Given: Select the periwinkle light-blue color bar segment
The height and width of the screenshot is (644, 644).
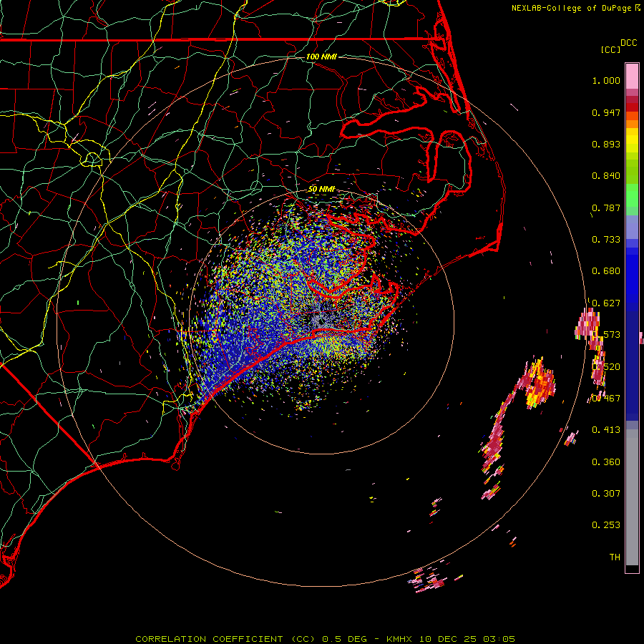Looking at the screenshot, I should [x=632, y=227].
